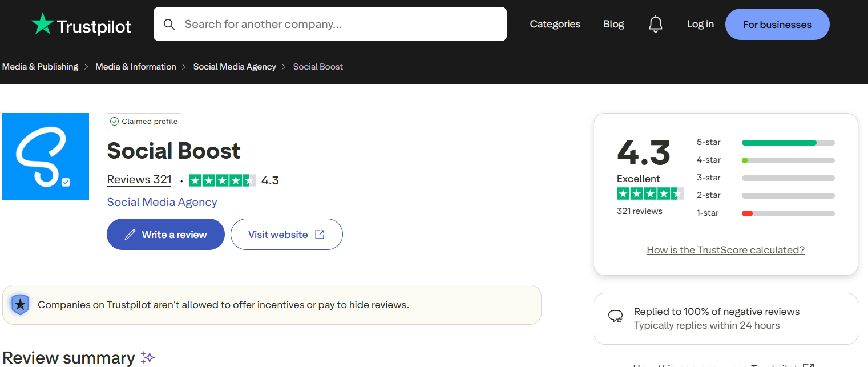Open the Reviews 321 link

tap(139, 180)
